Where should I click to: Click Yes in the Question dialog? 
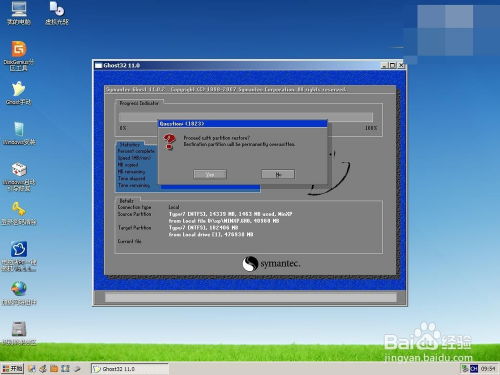tap(210, 174)
